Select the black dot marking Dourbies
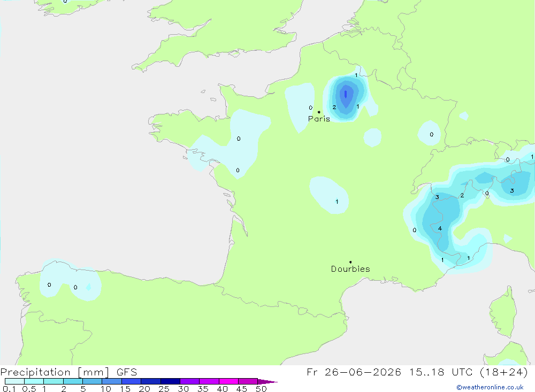Screen dimensions: 535x392 [350, 262]
